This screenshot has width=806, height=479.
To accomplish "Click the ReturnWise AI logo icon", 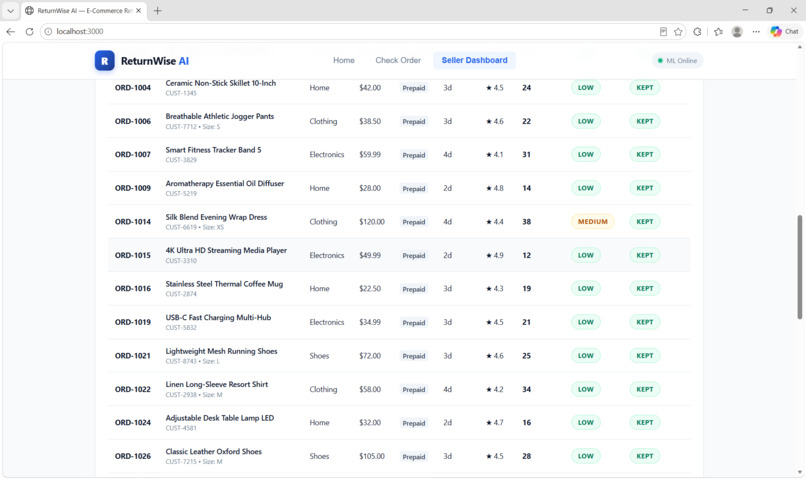I will pos(104,61).
